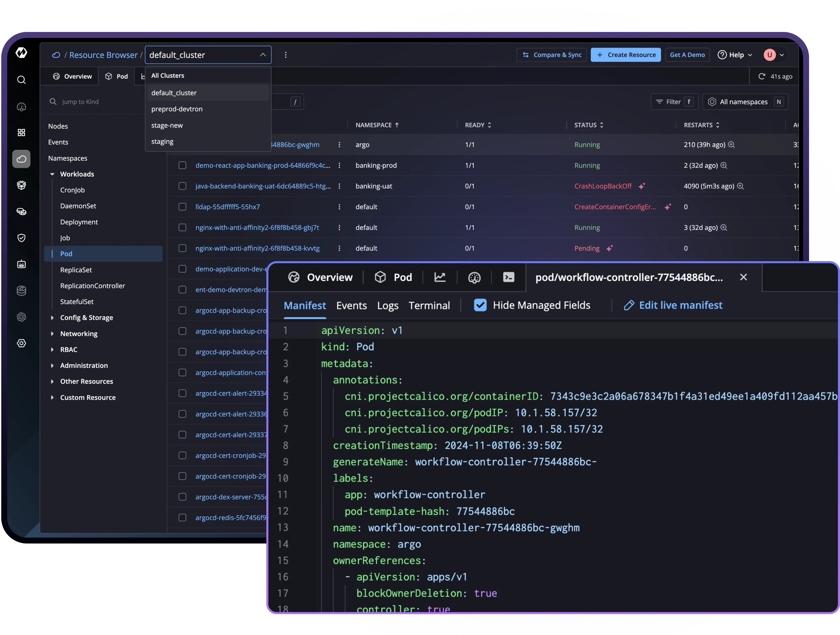The width and height of the screenshot is (840, 635).
Task: Choose preprod-devtron from cluster list
Action: (177, 109)
